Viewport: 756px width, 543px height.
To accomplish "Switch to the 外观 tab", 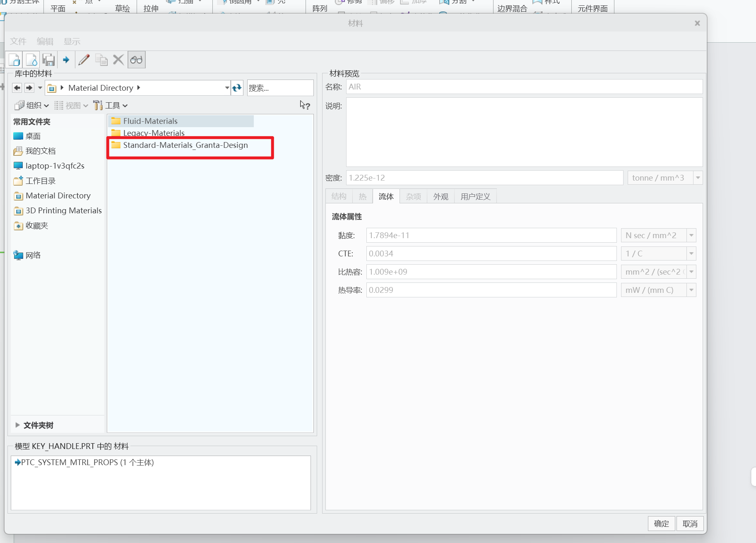I will coord(441,196).
